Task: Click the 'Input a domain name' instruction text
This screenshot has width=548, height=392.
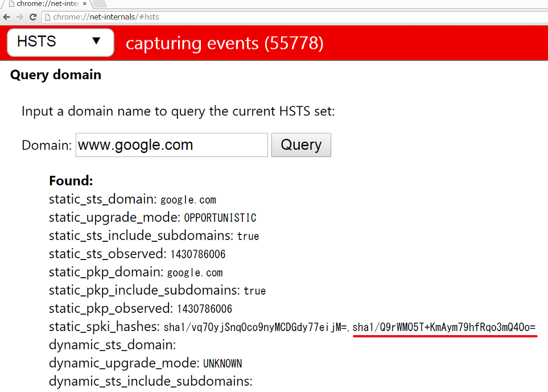Action: (x=178, y=112)
